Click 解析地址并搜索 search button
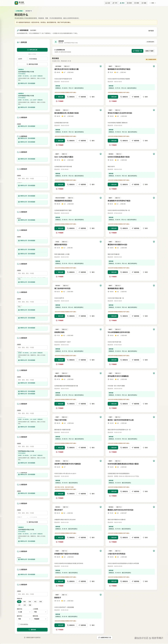The width and height of the screenshot is (168, 644). pos(32,64)
